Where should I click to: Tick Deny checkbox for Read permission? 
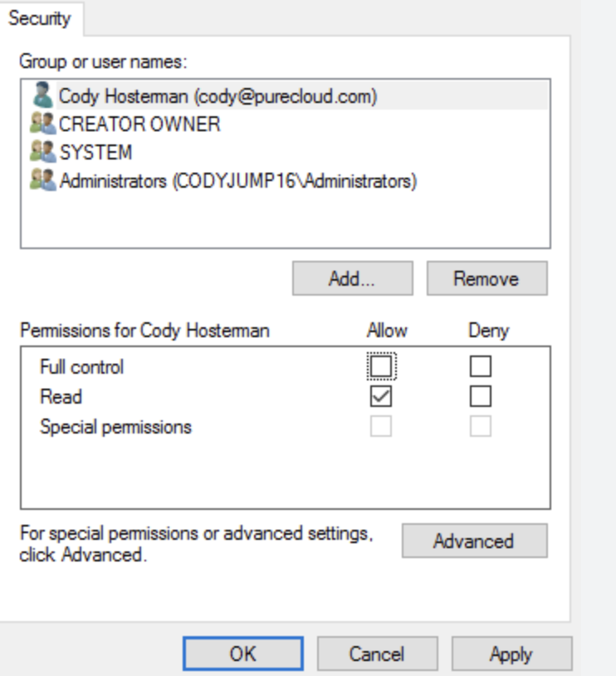tap(481, 397)
